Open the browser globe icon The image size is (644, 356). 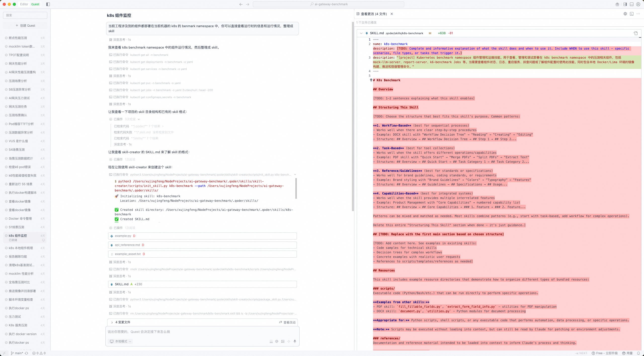625,14
